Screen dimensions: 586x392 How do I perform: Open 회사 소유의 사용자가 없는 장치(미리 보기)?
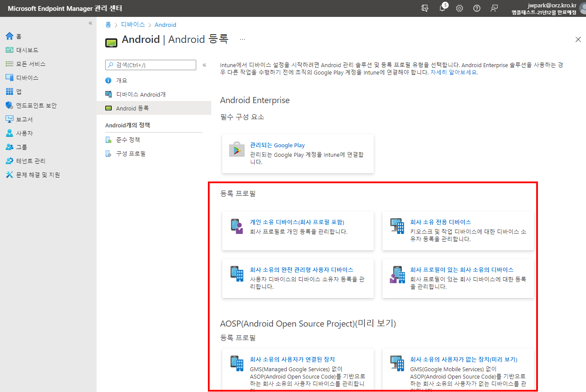(464, 360)
